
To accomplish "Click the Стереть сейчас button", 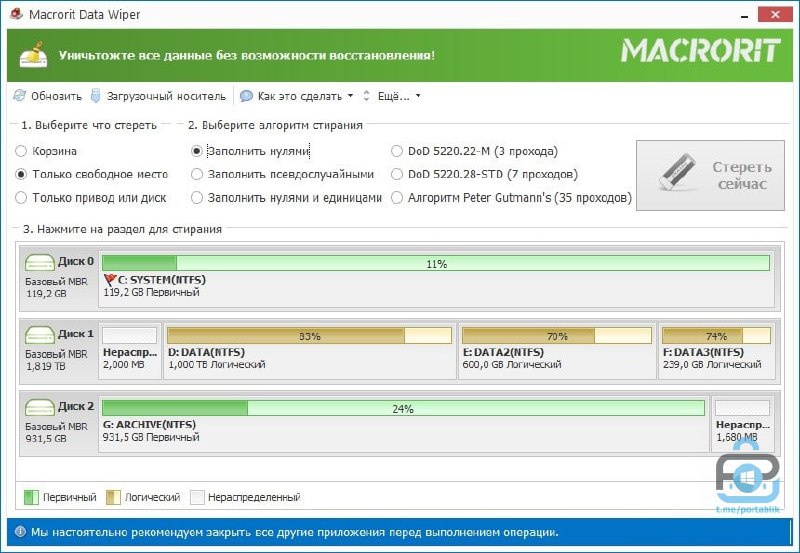I will pos(710,175).
